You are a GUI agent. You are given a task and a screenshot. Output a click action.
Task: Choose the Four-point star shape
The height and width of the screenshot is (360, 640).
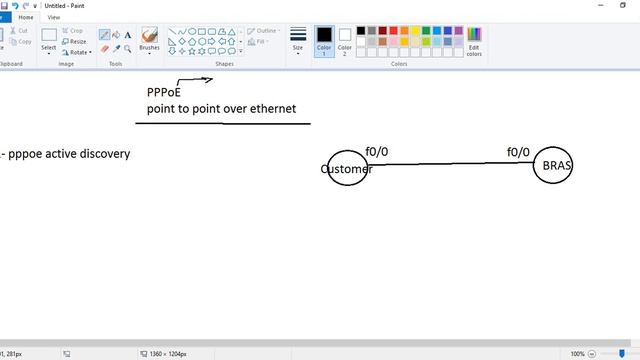point(182,51)
